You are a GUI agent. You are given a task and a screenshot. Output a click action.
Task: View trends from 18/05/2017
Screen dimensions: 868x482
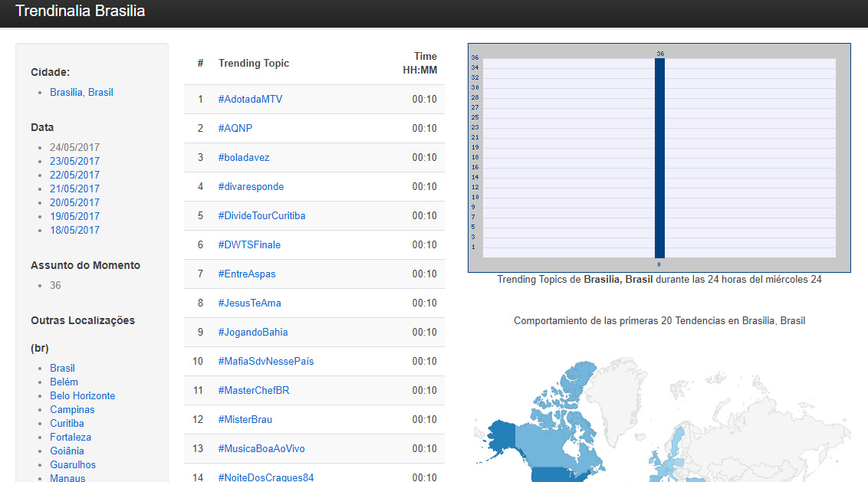tap(74, 231)
